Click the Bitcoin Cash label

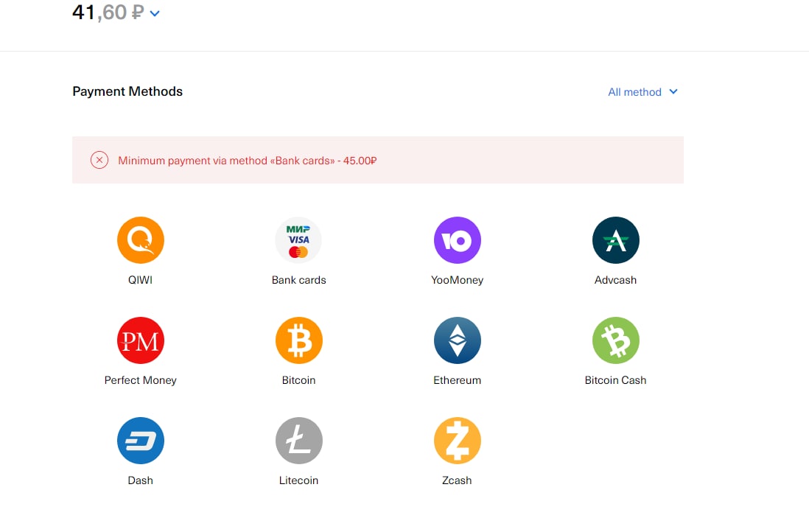(x=615, y=380)
